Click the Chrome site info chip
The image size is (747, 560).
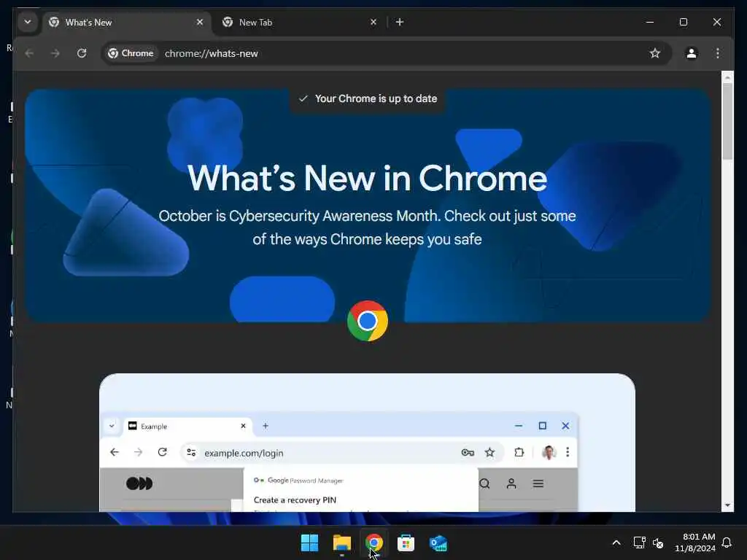coord(131,53)
